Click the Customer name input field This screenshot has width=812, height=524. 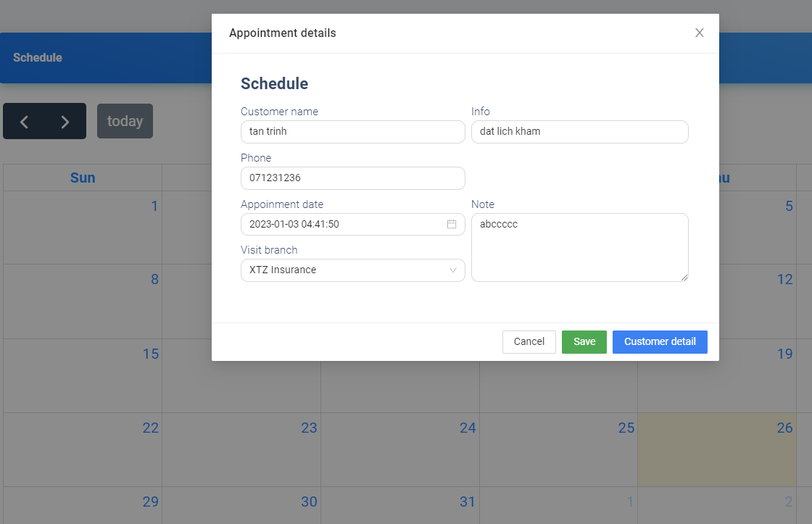coord(352,132)
